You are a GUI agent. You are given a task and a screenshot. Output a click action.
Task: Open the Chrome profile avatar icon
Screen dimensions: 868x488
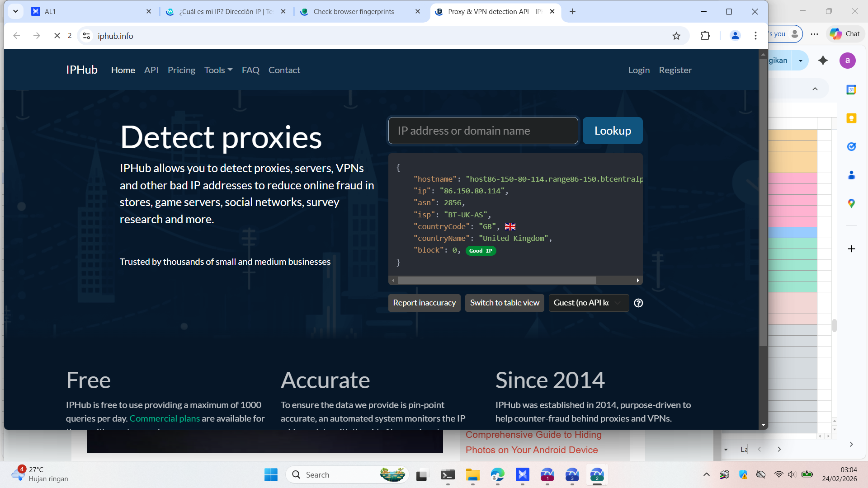(735, 36)
